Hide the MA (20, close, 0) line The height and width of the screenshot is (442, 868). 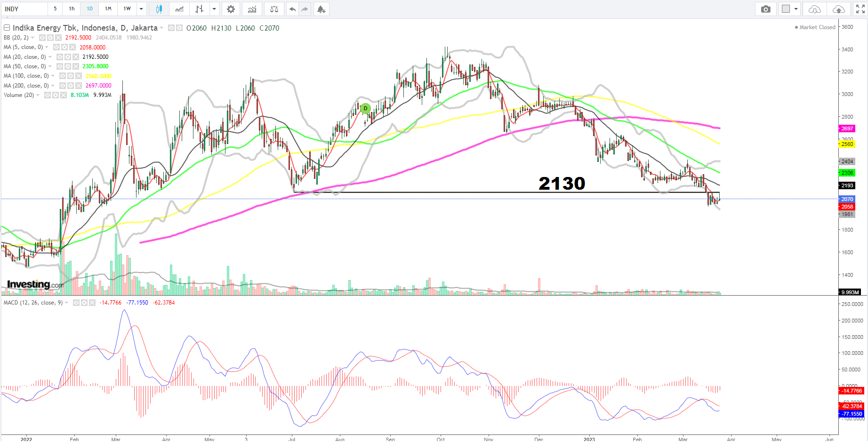point(60,57)
